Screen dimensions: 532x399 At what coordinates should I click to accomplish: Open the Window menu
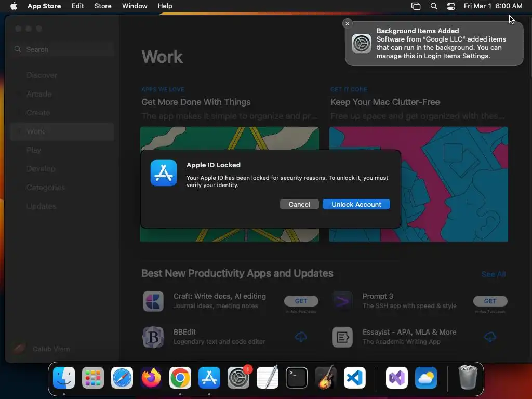pos(135,6)
